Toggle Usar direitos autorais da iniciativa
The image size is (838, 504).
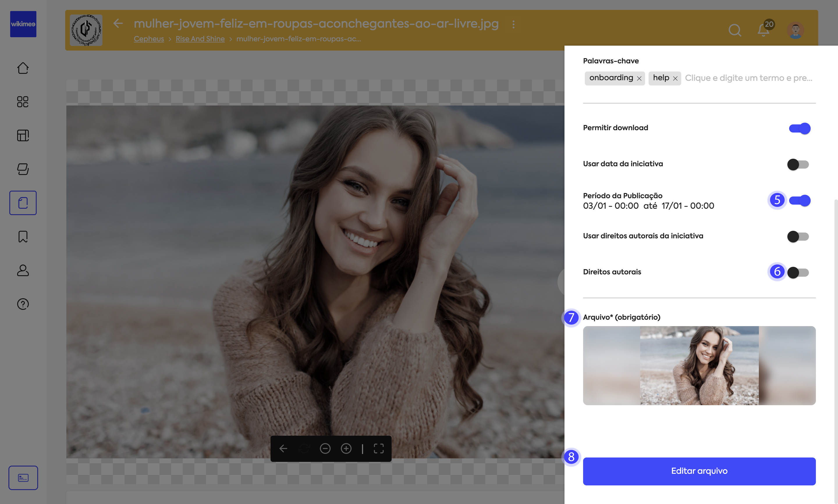(x=798, y=236)
